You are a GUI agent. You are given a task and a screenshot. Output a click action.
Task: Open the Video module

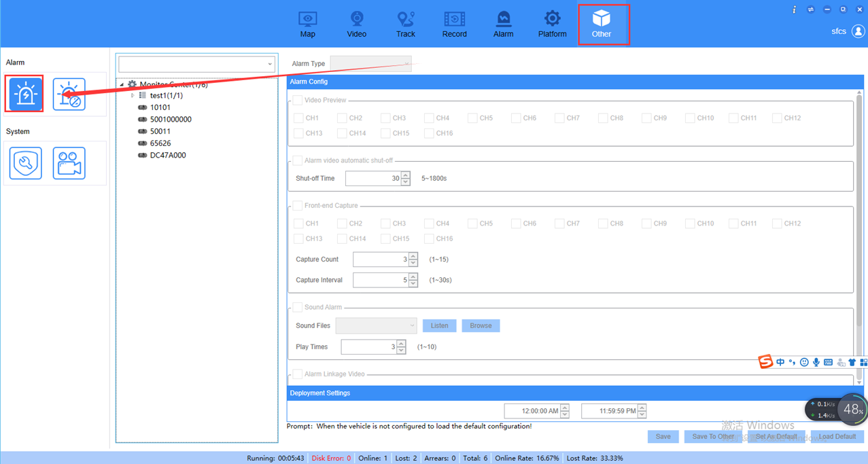(x=356, y=24)
